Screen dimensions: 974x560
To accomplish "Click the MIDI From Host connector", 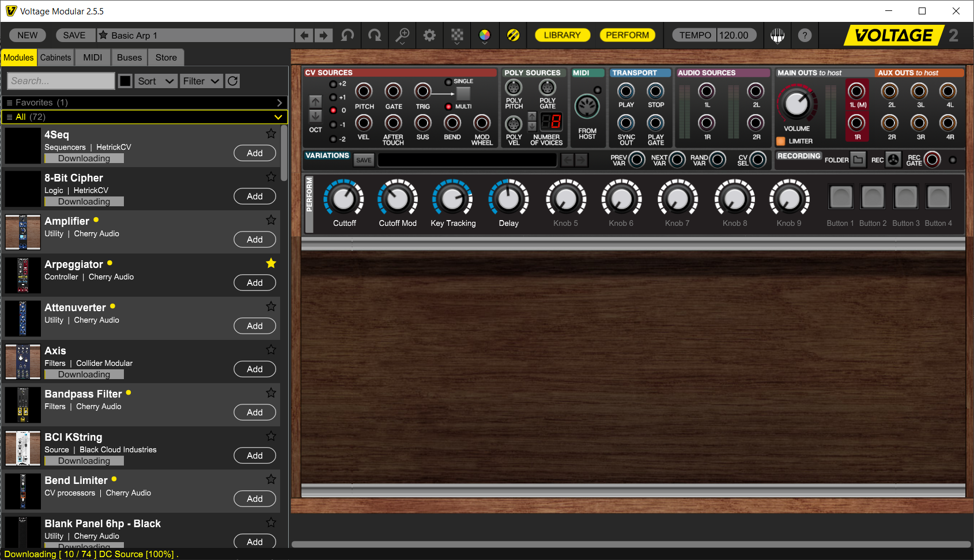I will coord(587,107).
